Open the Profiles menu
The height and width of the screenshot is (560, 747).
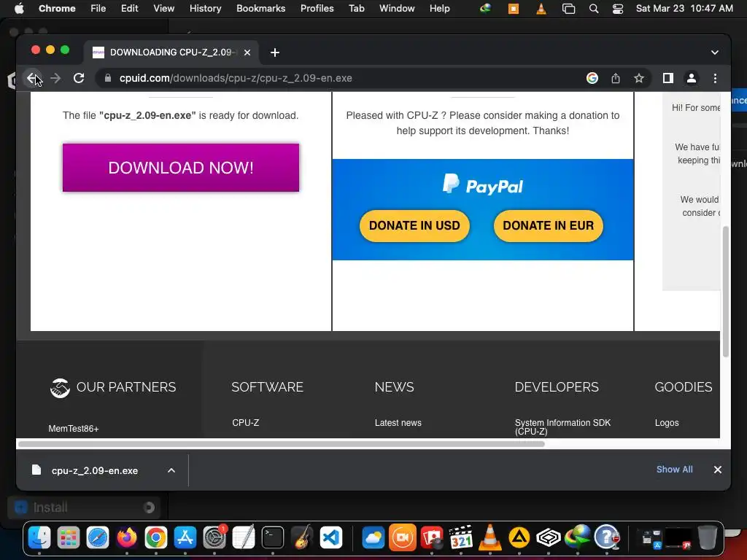click(317, 9)
